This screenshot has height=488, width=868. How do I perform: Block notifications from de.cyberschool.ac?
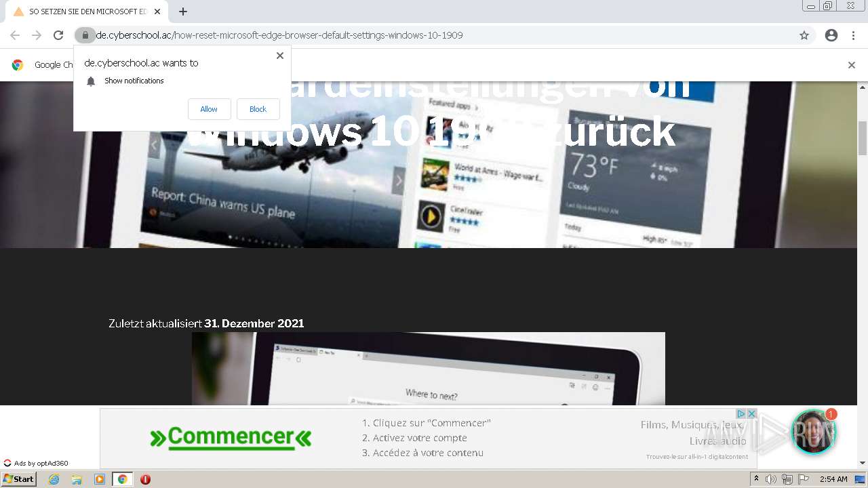coord(258,109)
